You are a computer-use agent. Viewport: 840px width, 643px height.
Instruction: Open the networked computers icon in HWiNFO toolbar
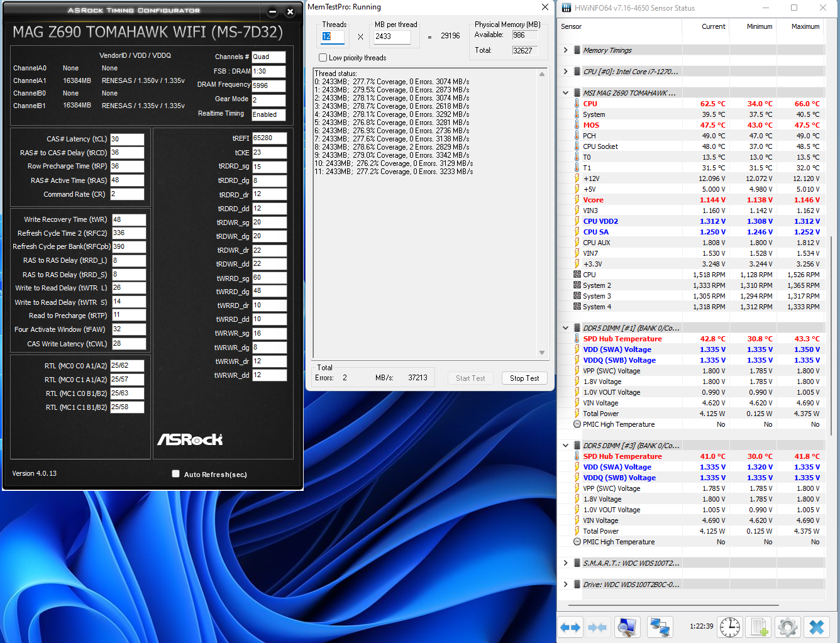[x=660, y=627]
